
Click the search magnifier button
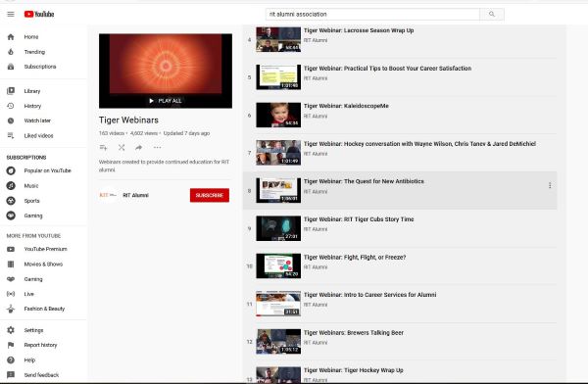pyautogui.click(x=492, y=15)
